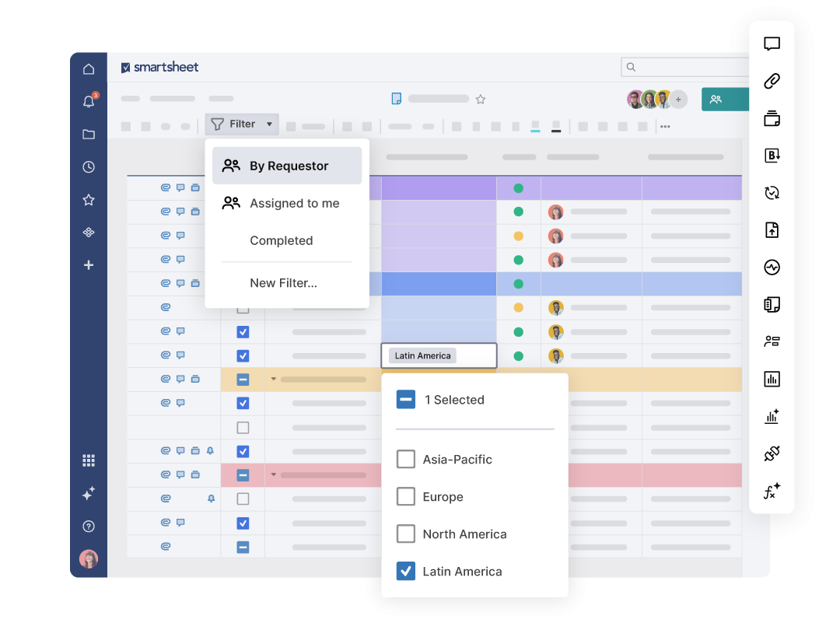Open the app launcher grid icon

(x=89, y=460)
